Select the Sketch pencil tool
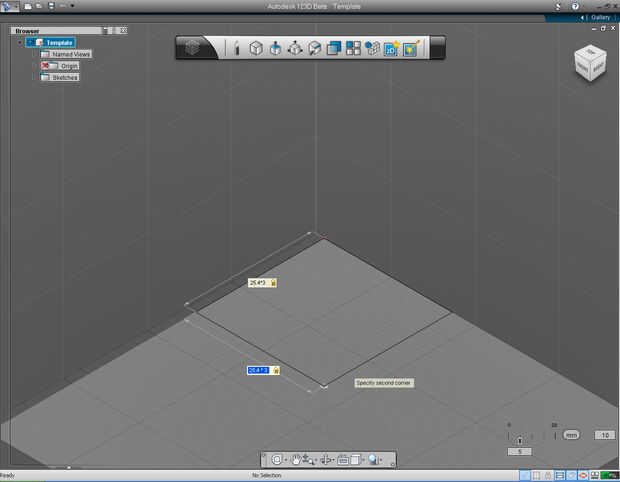 236,48
